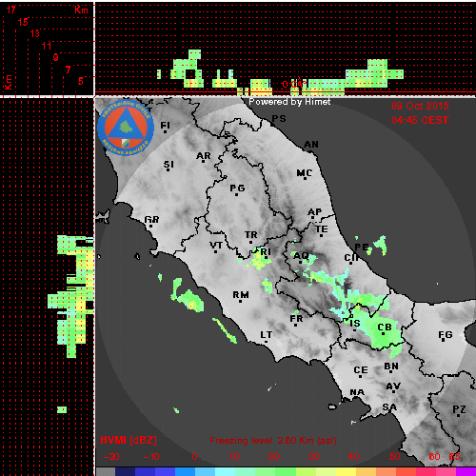Click the CB city label
Screen dimensions: 476x476
(x=385, y=327)
